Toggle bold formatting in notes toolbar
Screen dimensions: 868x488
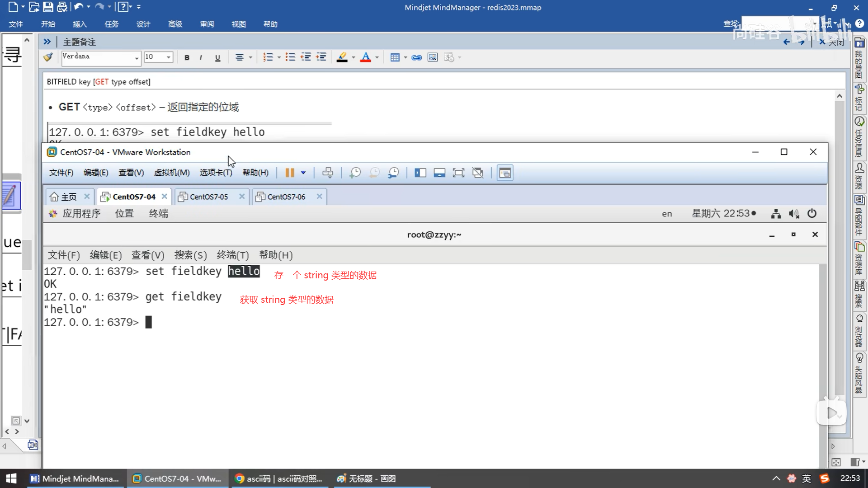pyautogui.click(x=187, y=57)
